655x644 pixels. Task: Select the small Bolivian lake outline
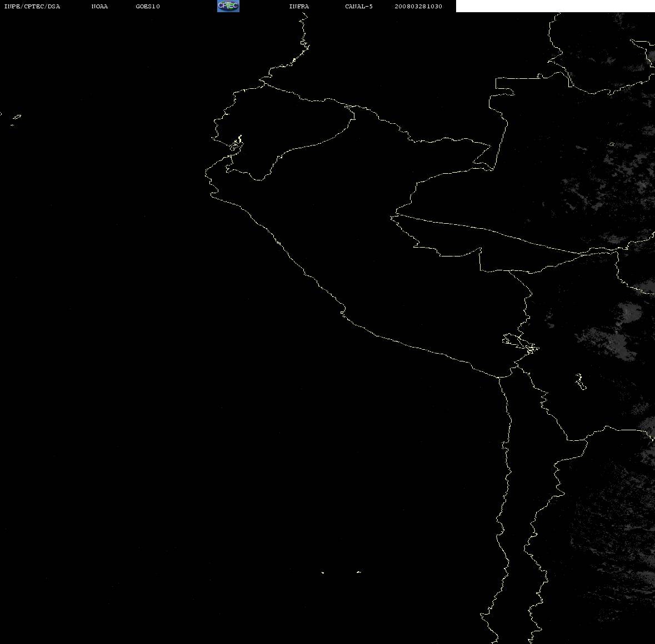point(580,381)
